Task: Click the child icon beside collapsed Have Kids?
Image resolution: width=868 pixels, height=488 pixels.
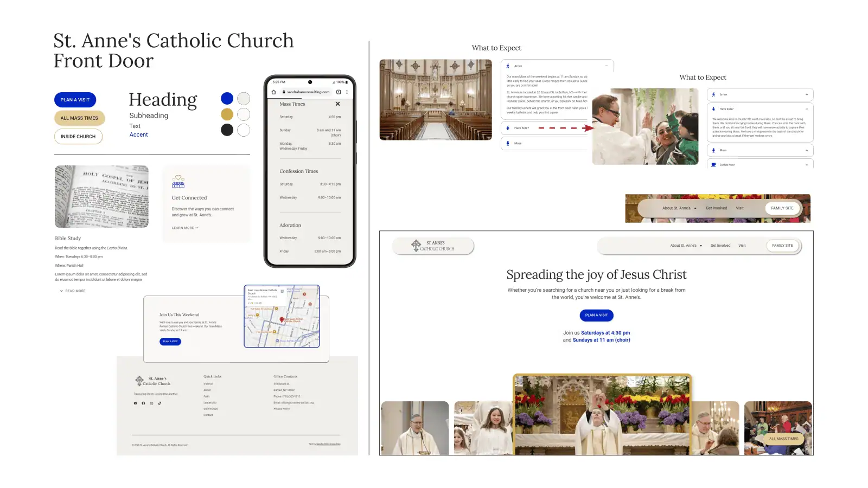Action: click(x=508, y=128)
